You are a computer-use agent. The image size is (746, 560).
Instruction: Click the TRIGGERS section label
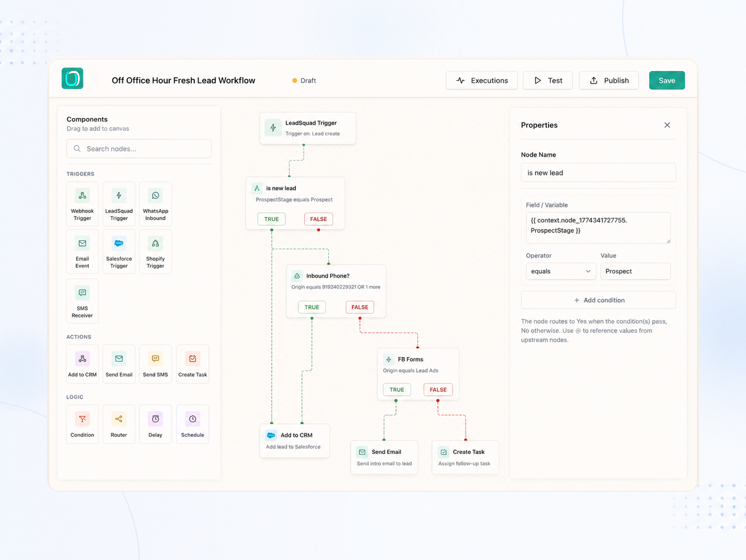coord(80,174)
